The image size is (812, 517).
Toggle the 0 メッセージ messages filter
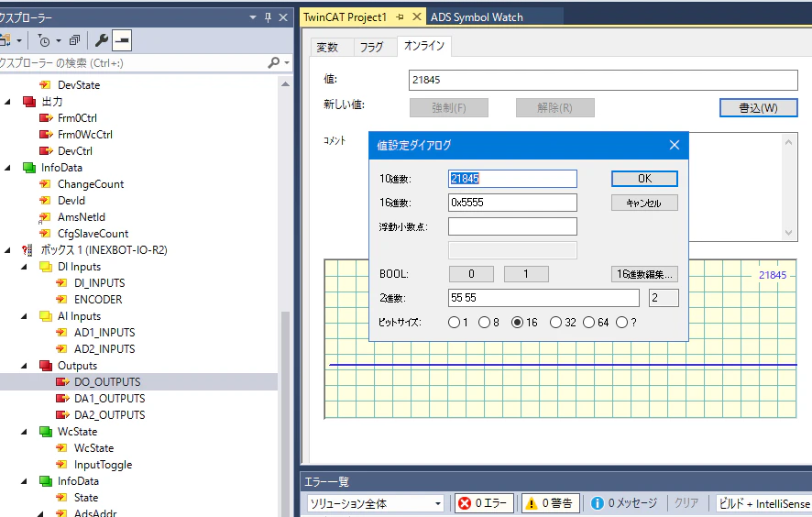[x=624, y=503]
